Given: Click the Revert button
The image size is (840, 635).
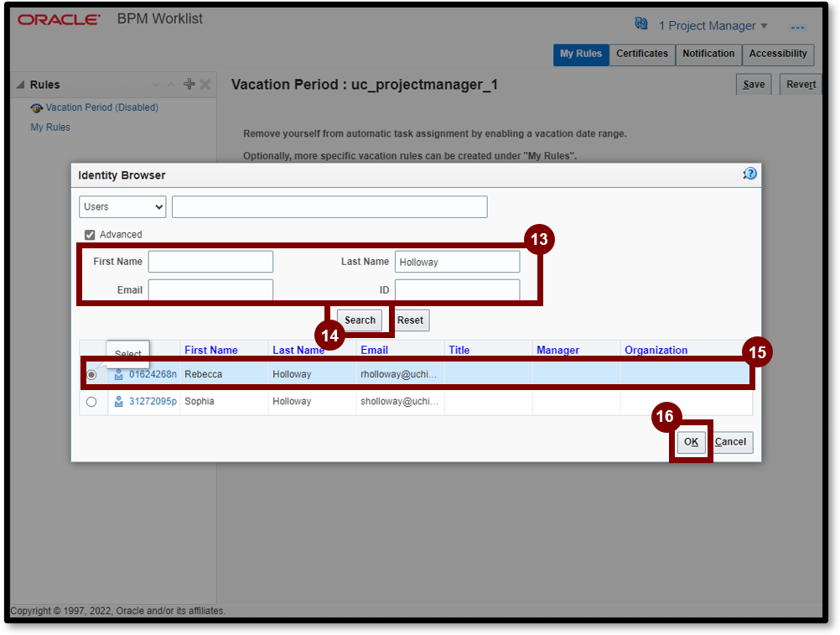Looking at the screenshot, I should click(801, 85).
